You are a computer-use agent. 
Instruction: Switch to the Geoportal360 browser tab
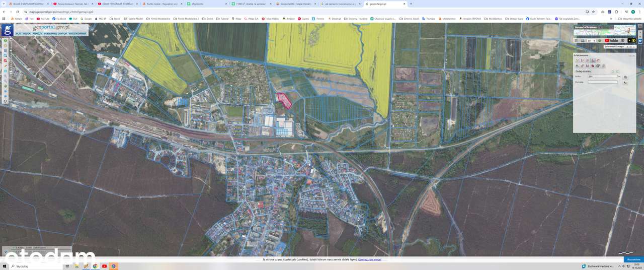click(295, 4)
